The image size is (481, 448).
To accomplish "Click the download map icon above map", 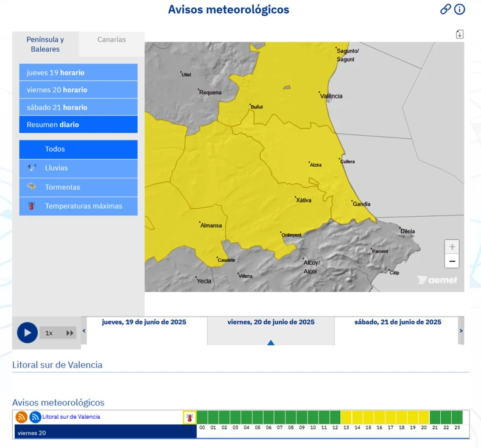I will pyautogui.click(x=459, y=34).
